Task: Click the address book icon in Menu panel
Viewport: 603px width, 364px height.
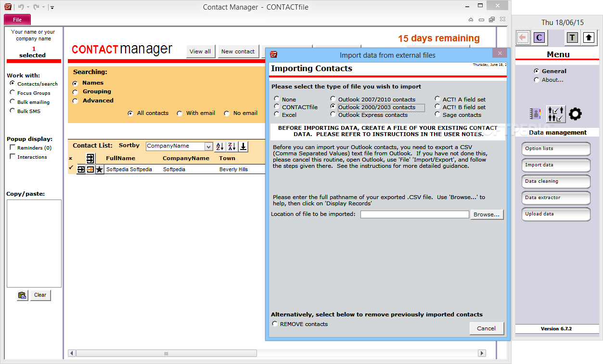Action: 535,114
